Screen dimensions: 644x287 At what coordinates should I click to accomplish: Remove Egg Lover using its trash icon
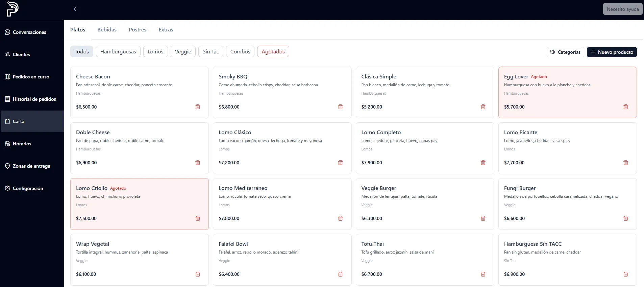[625, 107]
